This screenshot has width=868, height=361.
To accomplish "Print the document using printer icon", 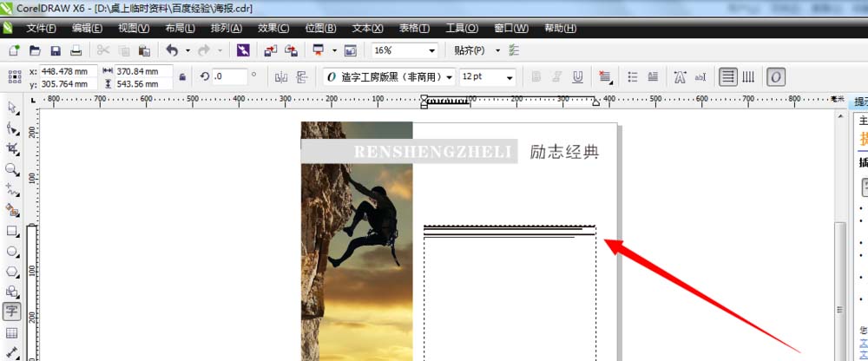I will [76, 50].
